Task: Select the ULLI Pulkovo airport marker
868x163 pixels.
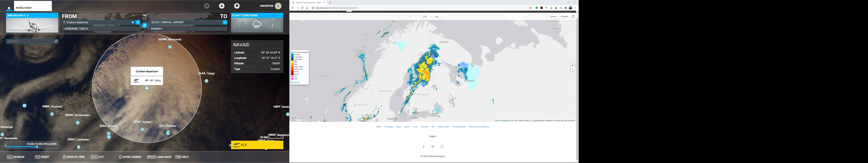Action: tap(168, 133)
